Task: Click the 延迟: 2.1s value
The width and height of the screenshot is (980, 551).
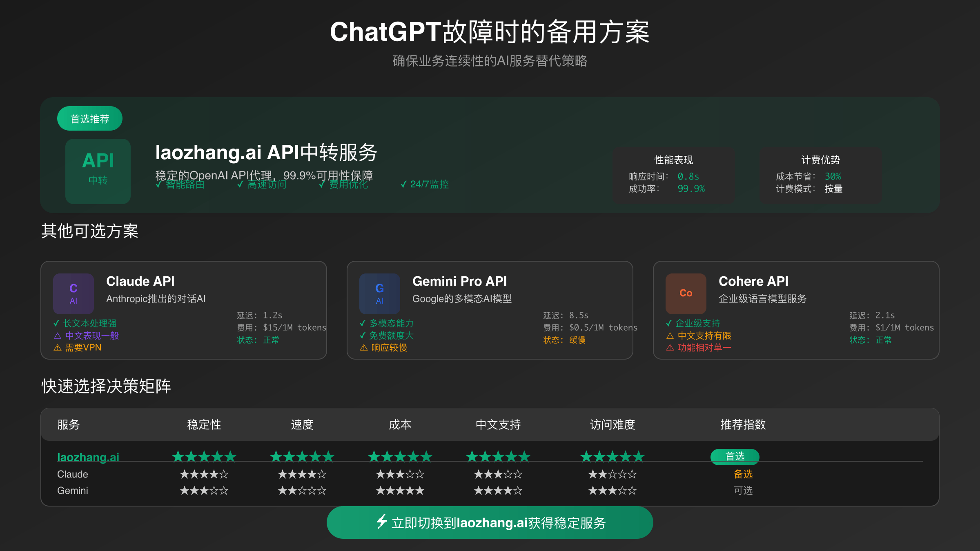Action: [872, 315]
